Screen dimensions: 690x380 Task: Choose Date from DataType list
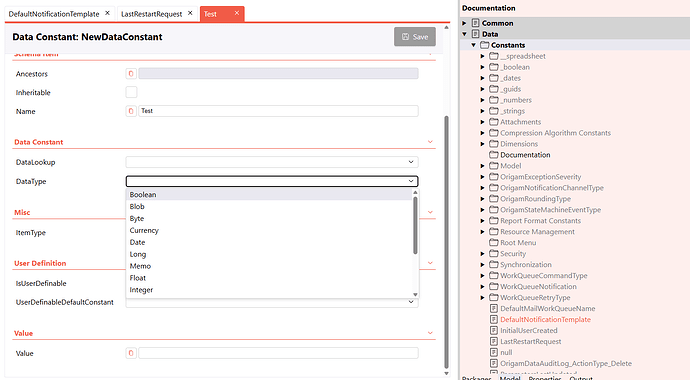click(x=270, y=242)
